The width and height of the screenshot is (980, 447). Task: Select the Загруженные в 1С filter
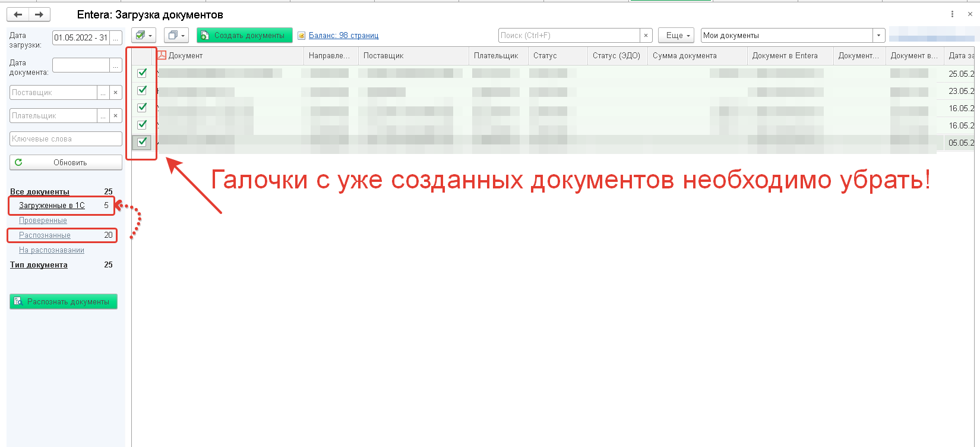point(52,206)
